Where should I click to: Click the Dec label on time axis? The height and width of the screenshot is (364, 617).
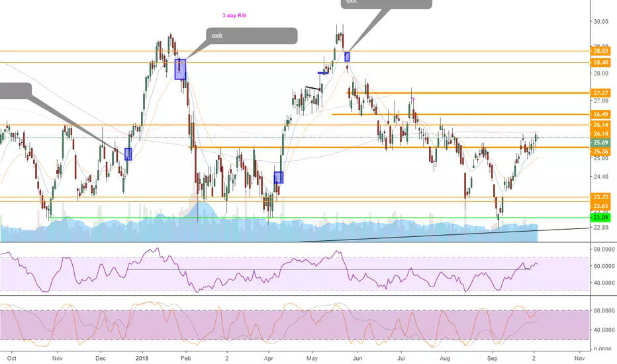coord(101,359)
